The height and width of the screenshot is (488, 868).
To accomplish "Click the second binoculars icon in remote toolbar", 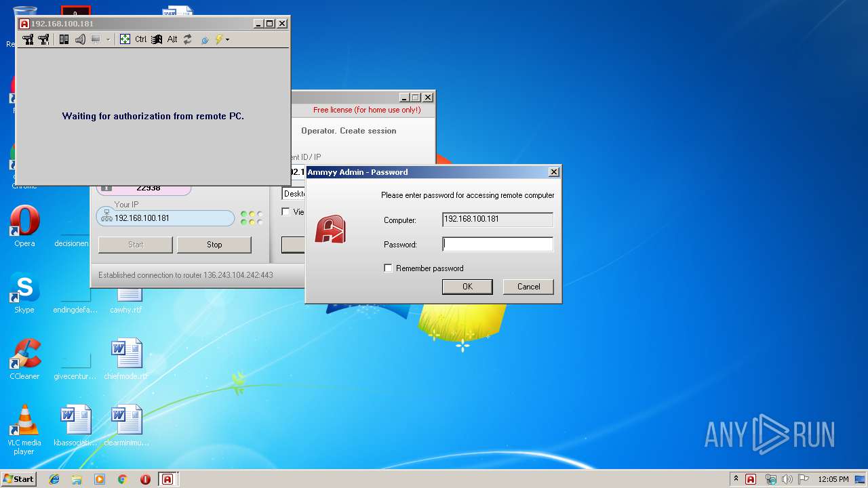I will click(44, 39).
